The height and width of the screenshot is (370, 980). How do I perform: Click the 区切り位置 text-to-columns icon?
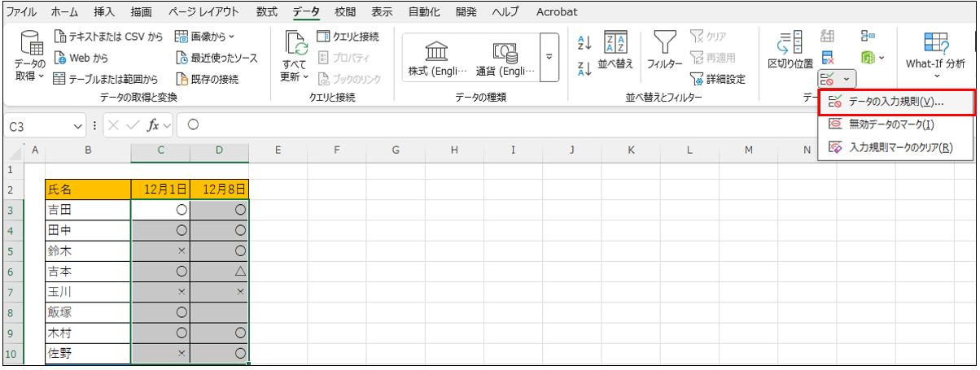point(790,50)
